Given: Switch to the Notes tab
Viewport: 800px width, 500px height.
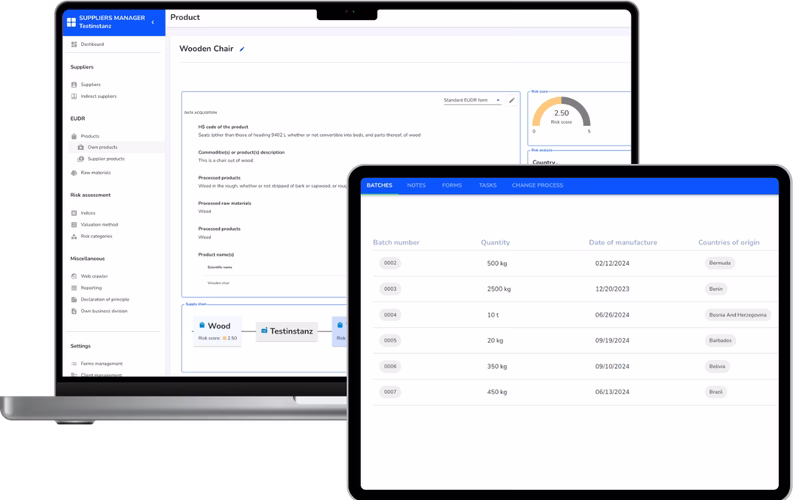Looking at the screenshot, I should coord(417,185).
